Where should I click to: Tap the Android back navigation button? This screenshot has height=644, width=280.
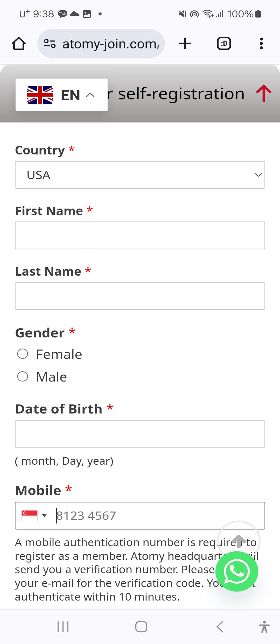220,627
